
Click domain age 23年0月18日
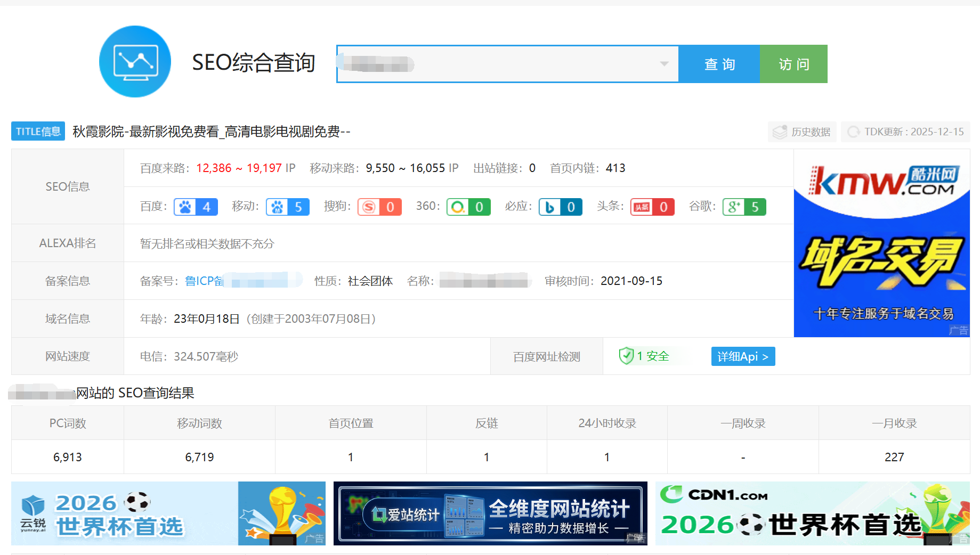207,319
